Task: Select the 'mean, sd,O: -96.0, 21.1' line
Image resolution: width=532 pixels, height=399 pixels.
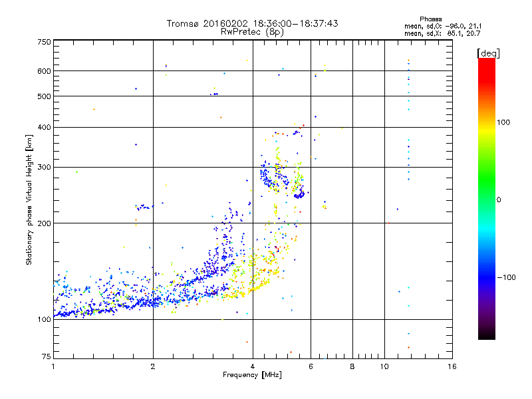Action: click(443, 26)
